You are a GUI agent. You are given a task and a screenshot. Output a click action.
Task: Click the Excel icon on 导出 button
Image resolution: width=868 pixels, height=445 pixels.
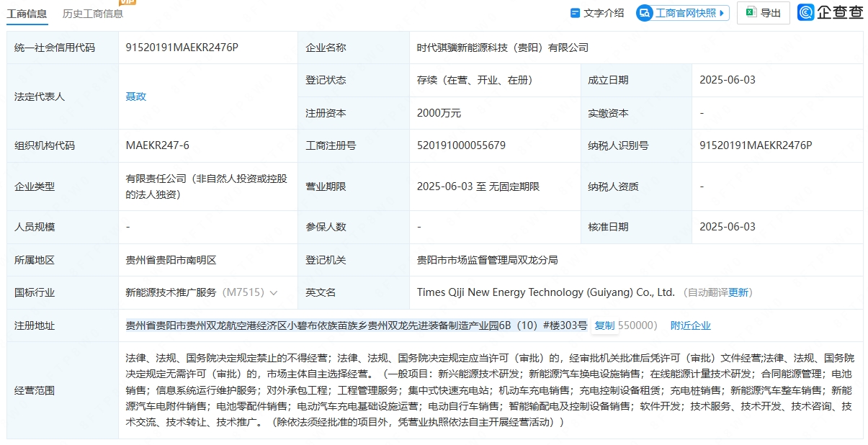[x=751, y=12]
